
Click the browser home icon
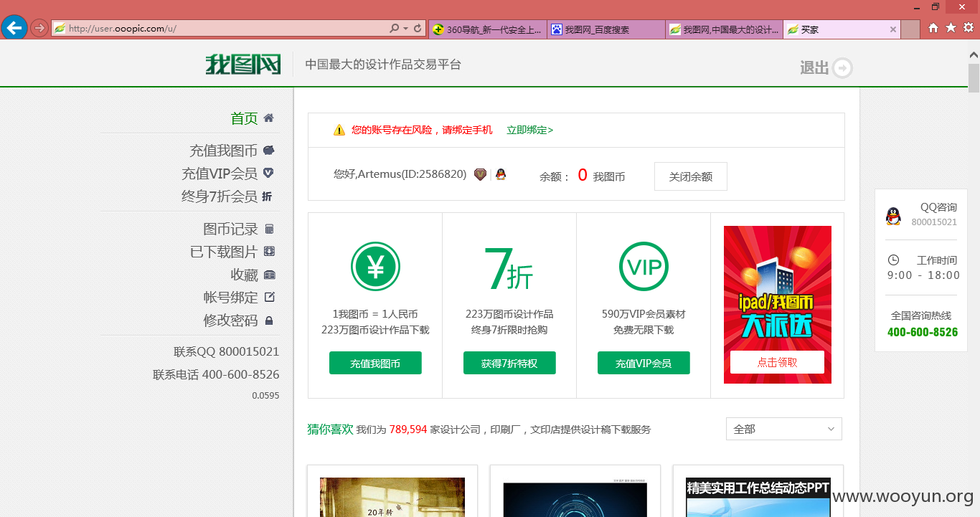[933, 28]
